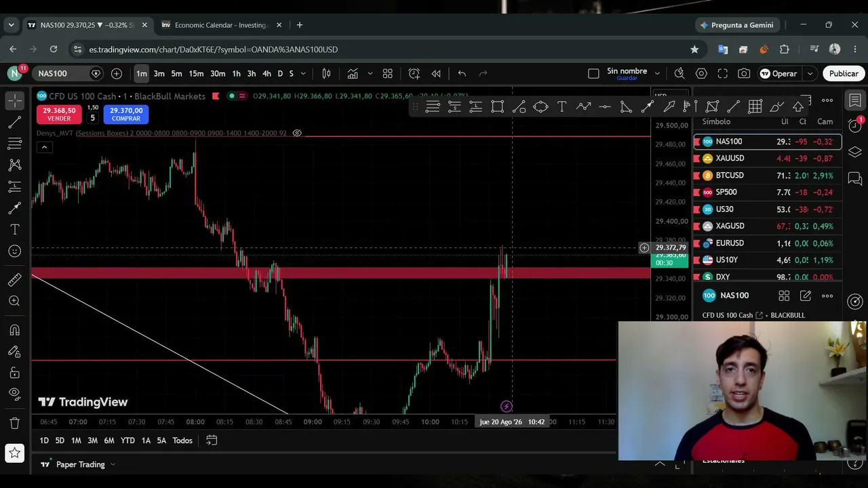Select the trend line drawing tool
Viewport: 868px width, 488px height.
coord(14,123)
